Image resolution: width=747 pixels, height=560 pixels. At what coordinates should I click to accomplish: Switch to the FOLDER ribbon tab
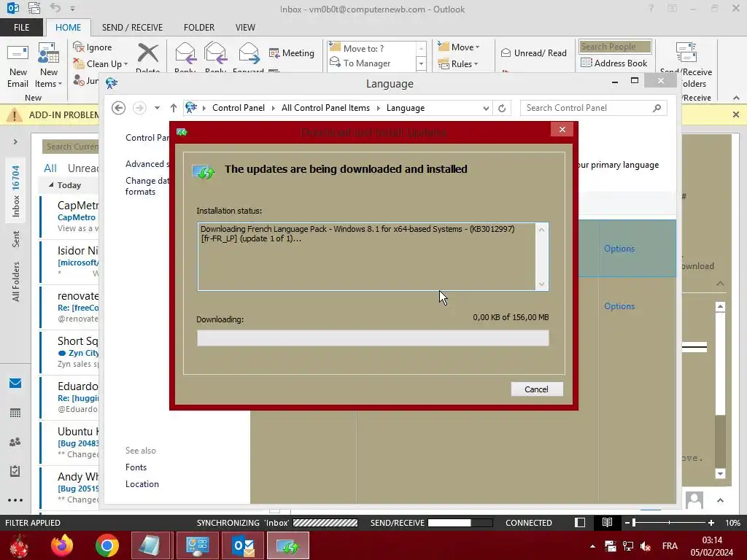pos(199,27)
